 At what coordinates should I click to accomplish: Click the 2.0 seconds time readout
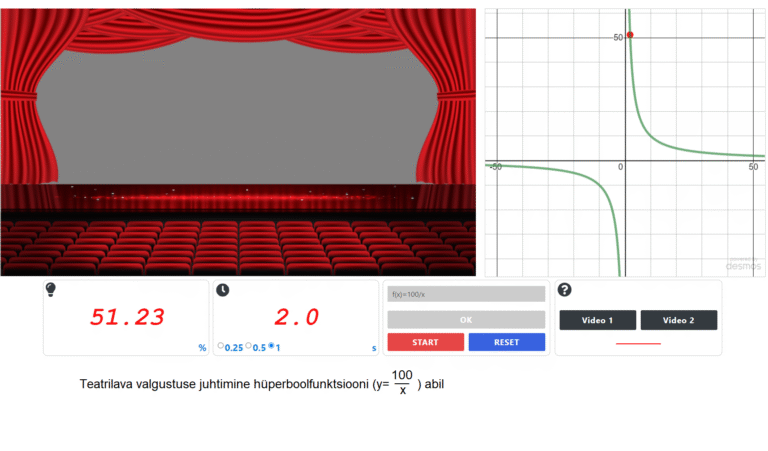coord(296,317)
